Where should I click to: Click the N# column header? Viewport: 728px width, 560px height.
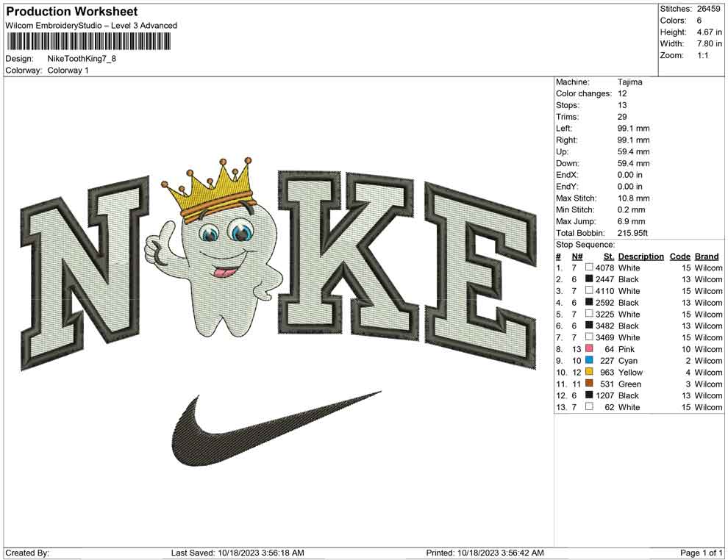577,256
